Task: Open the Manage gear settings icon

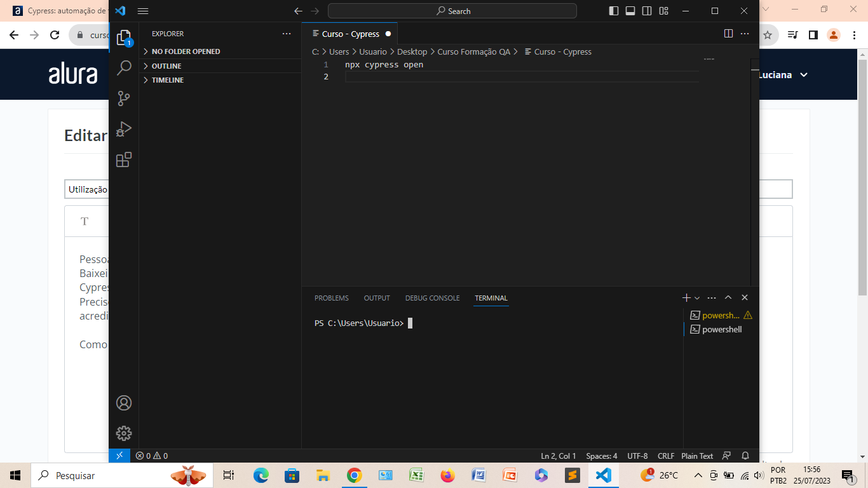Action: pyautogui.click(x=124, y=433)
